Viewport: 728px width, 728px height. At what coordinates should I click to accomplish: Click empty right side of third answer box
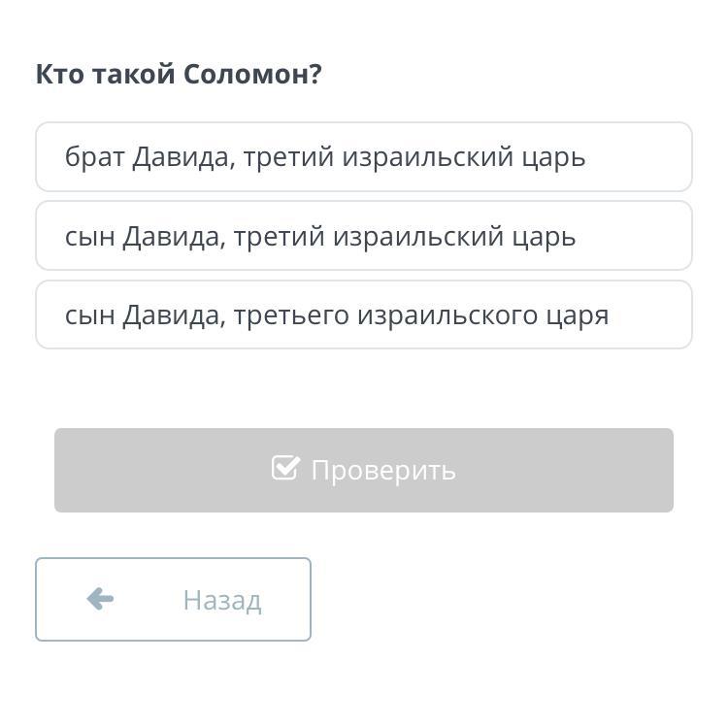click(x=655, y=315)
